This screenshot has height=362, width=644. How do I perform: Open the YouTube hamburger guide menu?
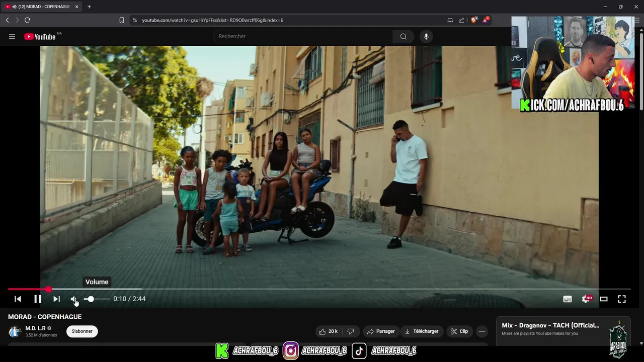click(x=12, y=36)
